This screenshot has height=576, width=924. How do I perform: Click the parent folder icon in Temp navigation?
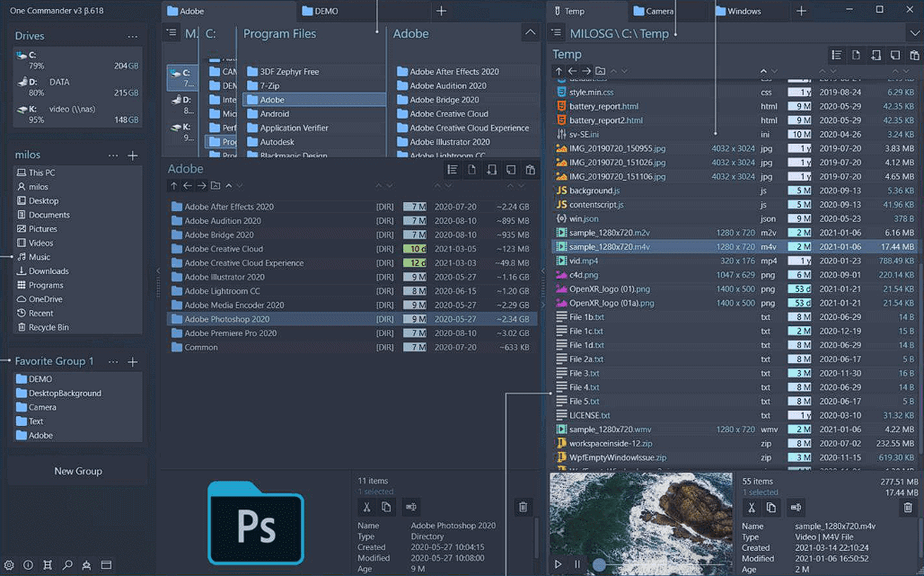pos(601,71)
